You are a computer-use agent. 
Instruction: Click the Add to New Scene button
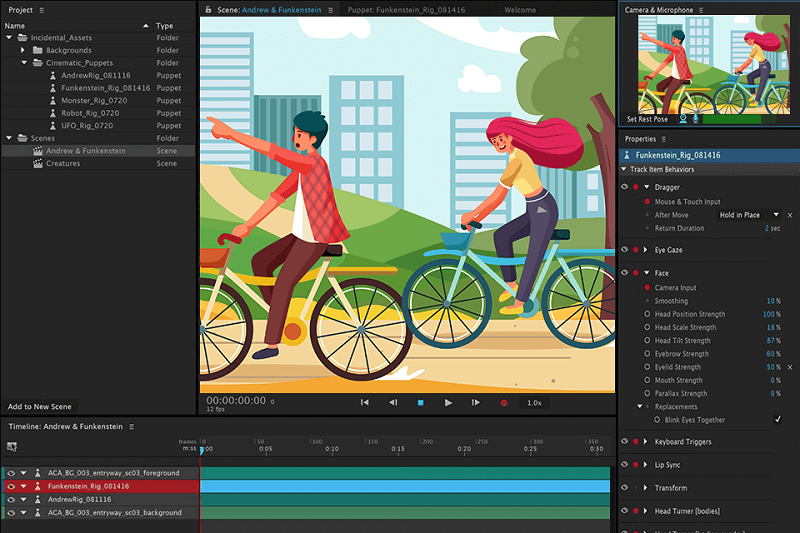[x=39, y=407]
